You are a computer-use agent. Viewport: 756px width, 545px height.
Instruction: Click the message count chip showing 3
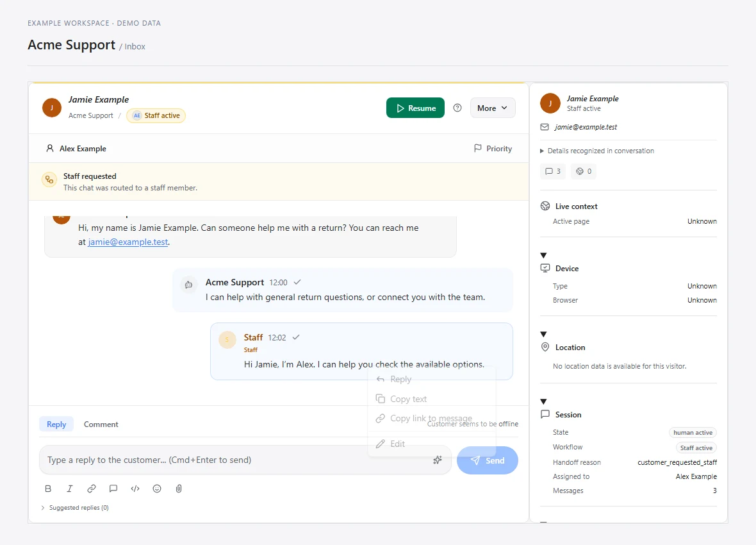(552, 171)
